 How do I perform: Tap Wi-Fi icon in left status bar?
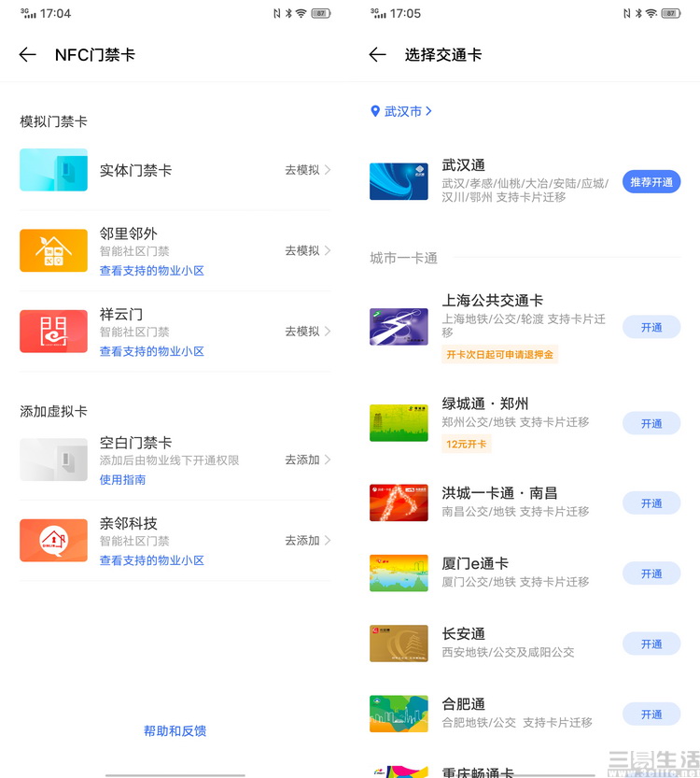point(301,13)
